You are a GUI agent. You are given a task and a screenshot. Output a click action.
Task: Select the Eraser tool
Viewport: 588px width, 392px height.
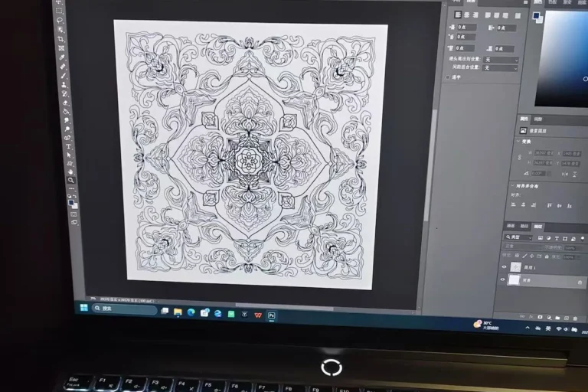(x=66, y=103)
